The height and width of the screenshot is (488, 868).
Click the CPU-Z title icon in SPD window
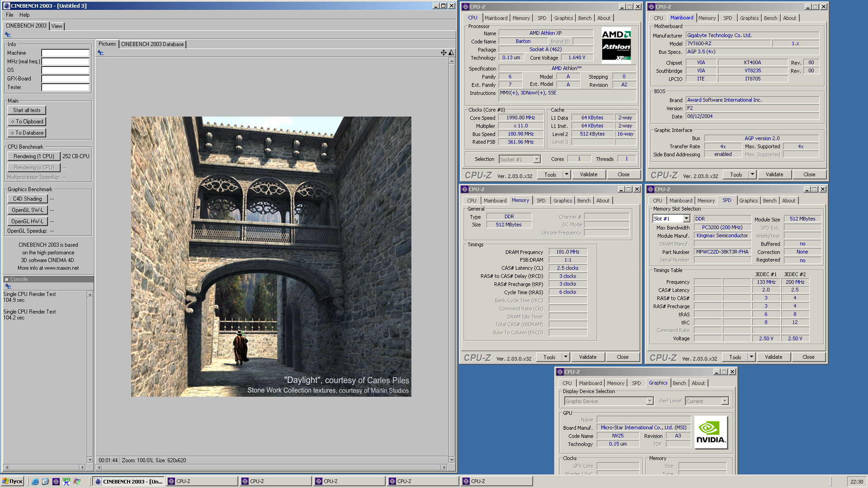tap(650, 189)
